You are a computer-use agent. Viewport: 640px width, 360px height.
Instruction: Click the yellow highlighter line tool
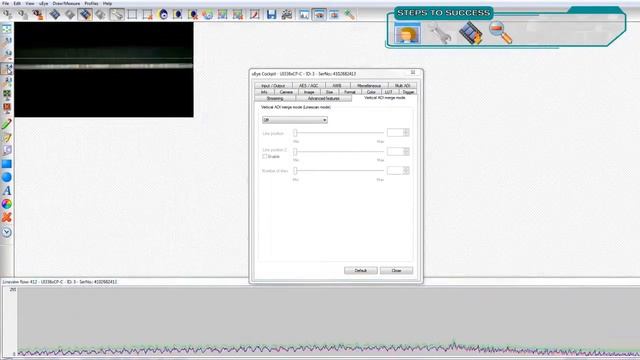tap(7, 138)
